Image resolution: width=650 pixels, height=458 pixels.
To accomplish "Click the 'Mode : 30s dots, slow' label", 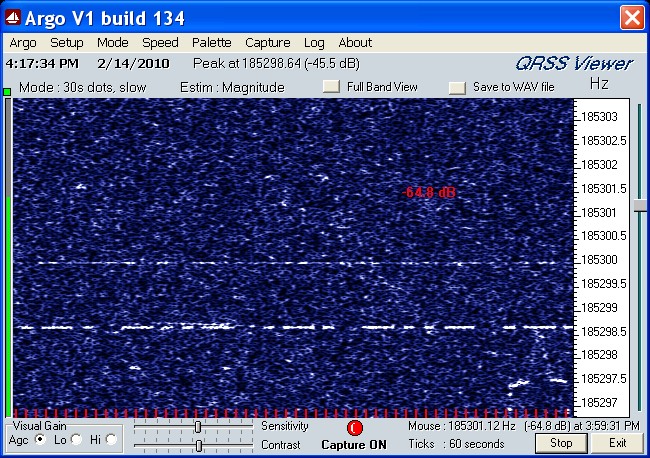I will 82,87.
